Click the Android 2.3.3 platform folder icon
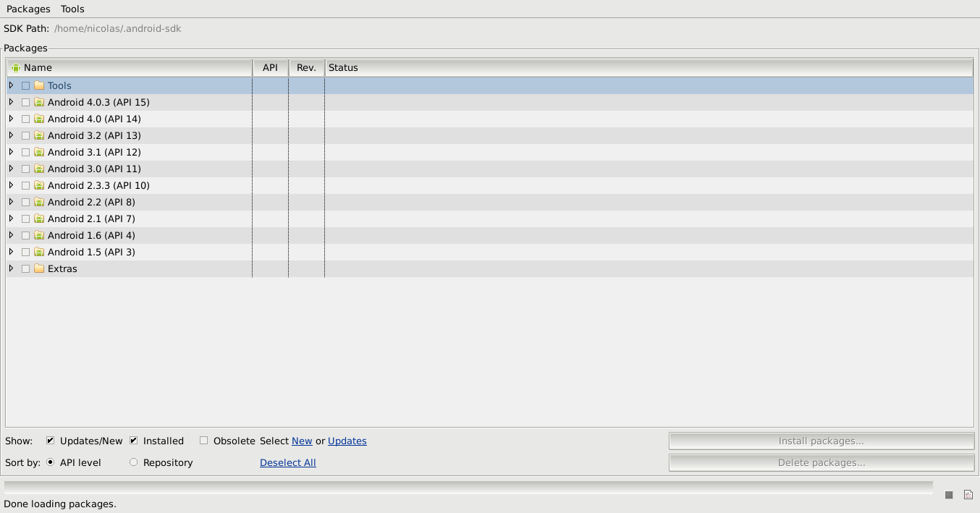Image resolution: width=980 pixels, height=513 pixels. point(39,185)
